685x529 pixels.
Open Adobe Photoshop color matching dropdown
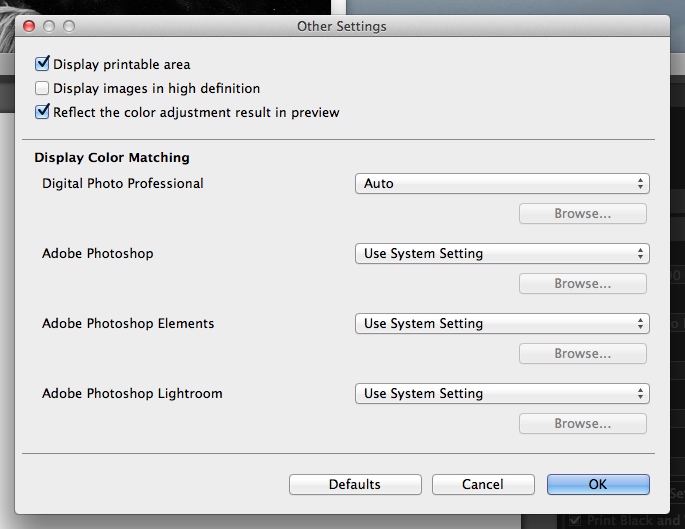502,254
